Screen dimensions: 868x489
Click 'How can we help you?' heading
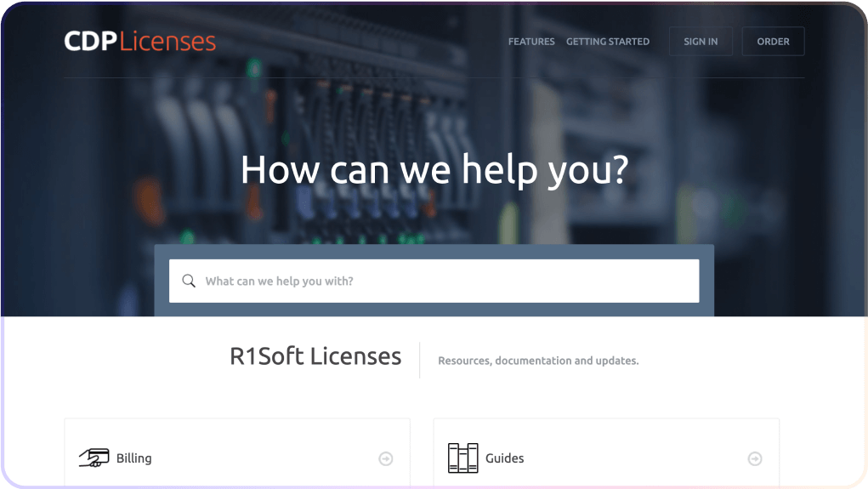(x=434, y=171)
